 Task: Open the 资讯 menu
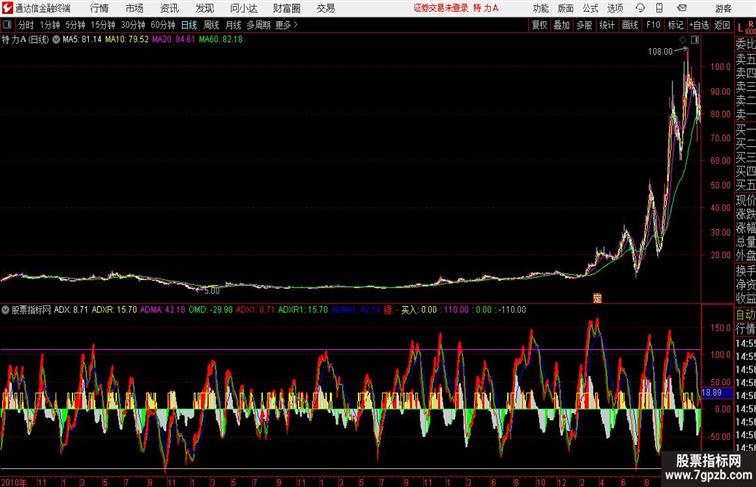pyautogui.click(x=169, y=8)
